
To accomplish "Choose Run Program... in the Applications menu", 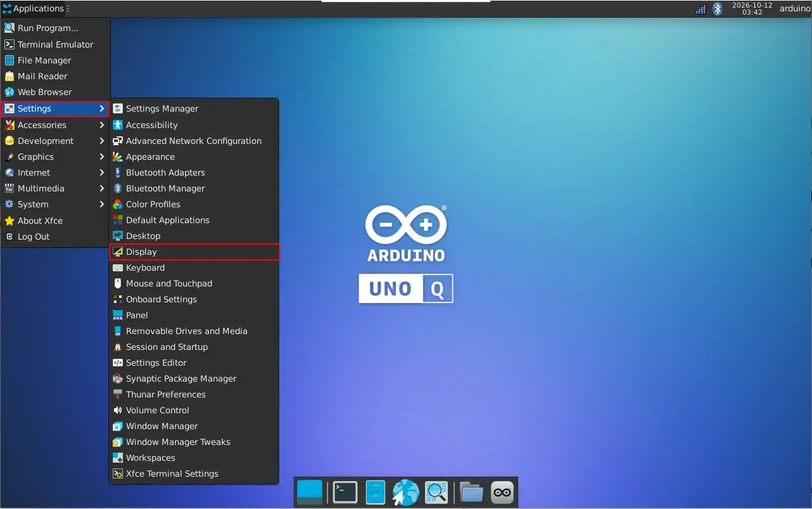I will tap(55, 28).
